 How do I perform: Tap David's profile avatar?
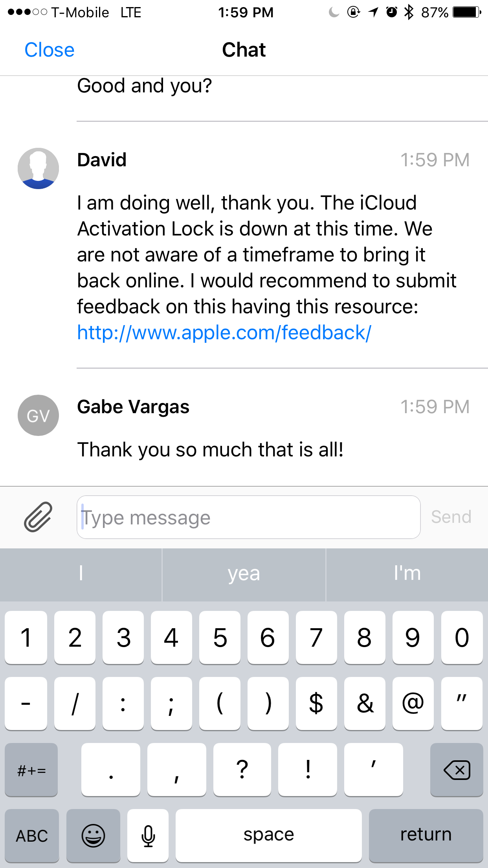[39, 168]
